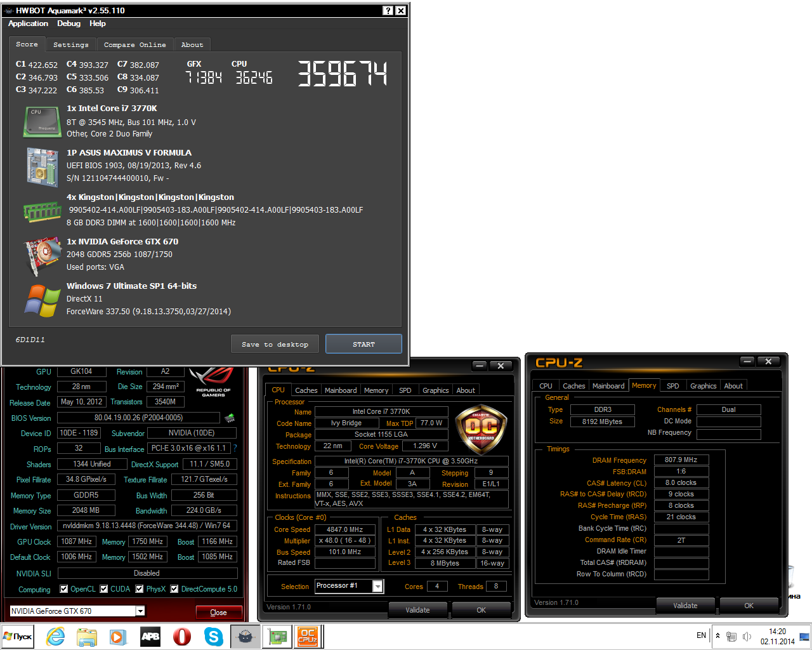Click the Aquamark help question mark button

(388, 11)
